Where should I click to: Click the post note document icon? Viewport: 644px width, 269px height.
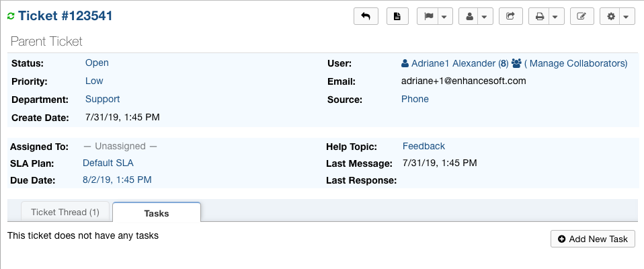tap(397, 16)
